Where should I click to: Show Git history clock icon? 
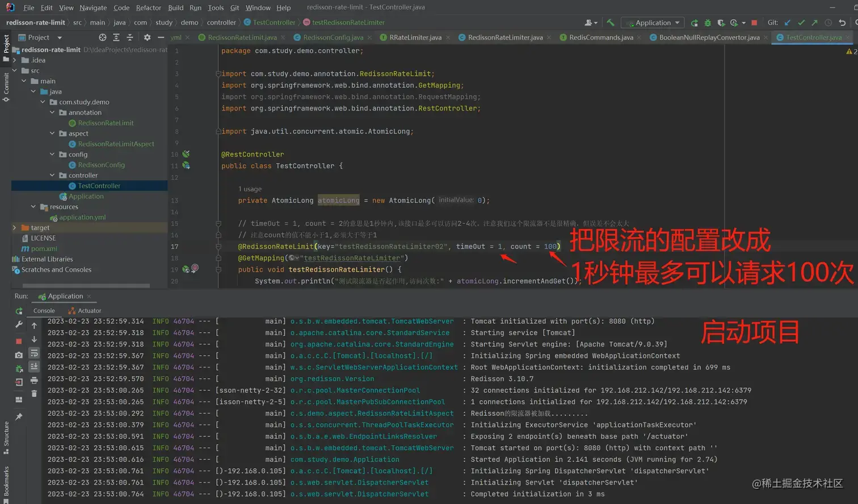(x=828, y=23)
